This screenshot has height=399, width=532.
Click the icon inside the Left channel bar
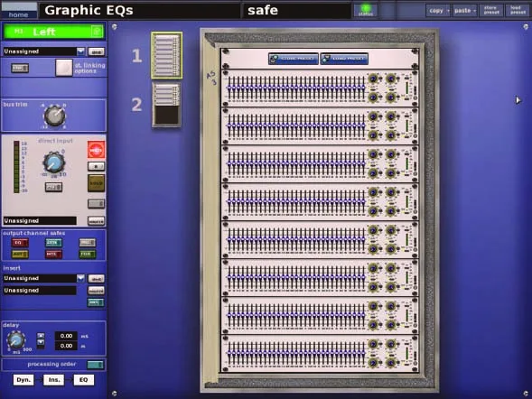tap(97, 32)
